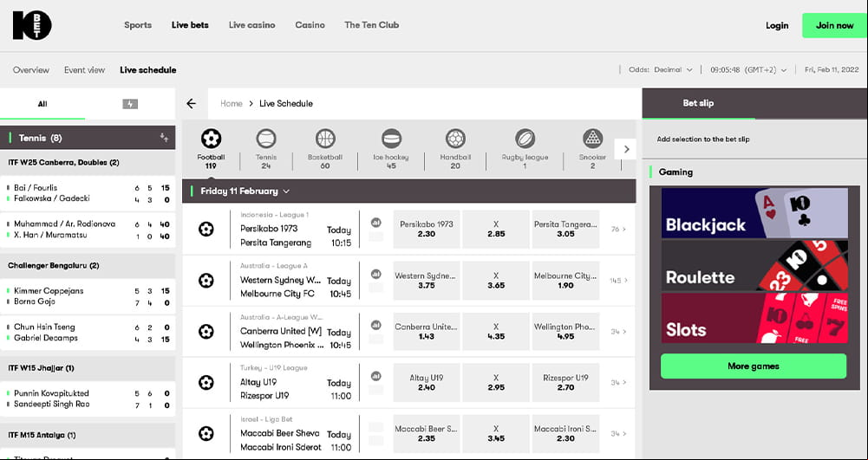868x460 pixels.
Task: Open the lightning quick-bet tab icon
Action: (130, 104)
